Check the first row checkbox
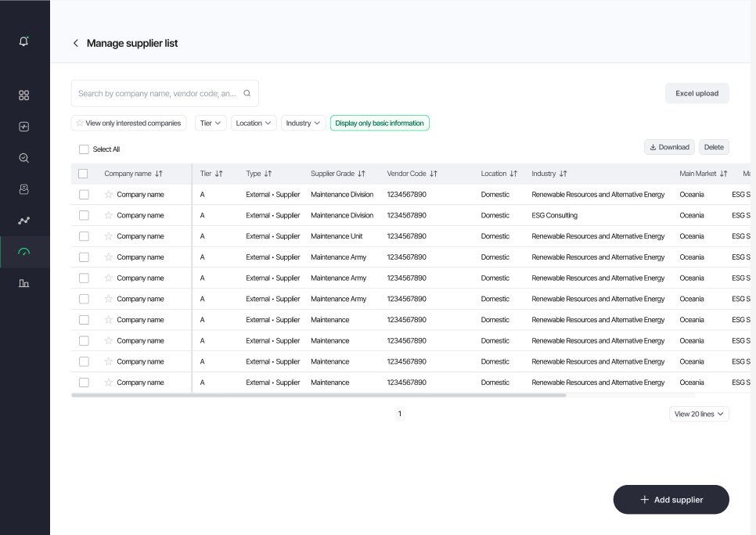Screen dimensions: 756x535 [x=84, y=195]
